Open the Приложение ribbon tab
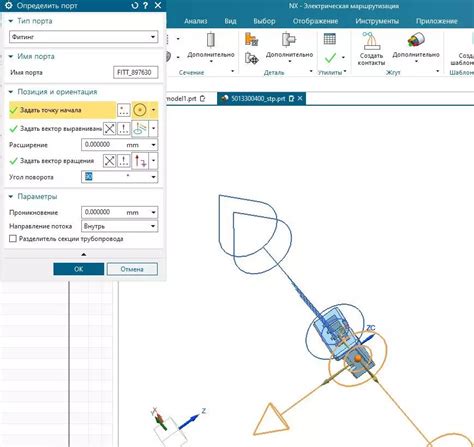The width and height of the screenshot is (474, 447). [437, 21]
